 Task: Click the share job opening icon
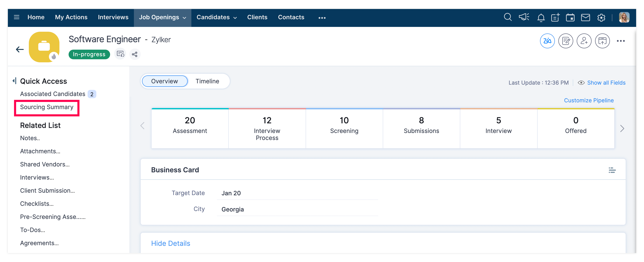(x=135, y=54)
